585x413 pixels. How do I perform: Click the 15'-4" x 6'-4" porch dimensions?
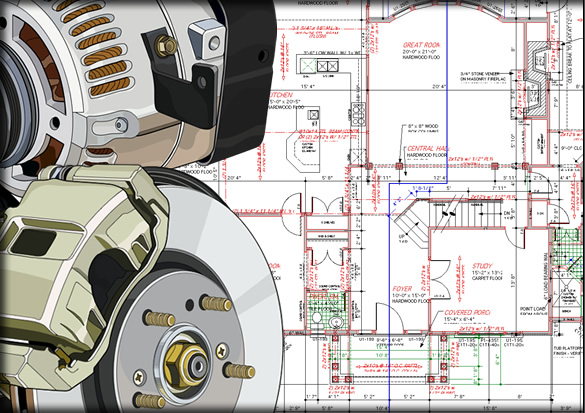(x=459, y=320)
